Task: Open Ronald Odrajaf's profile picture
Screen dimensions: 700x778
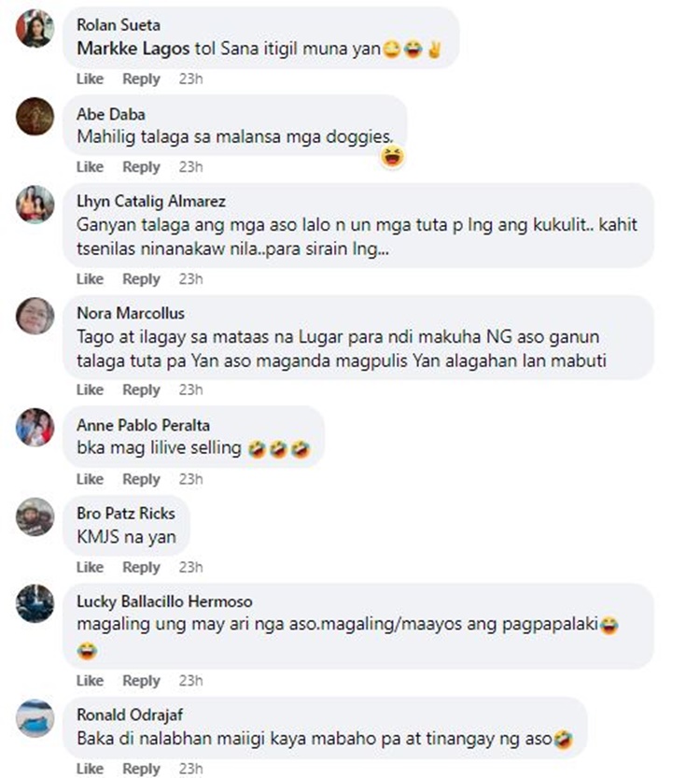Action: click(35, 718)
